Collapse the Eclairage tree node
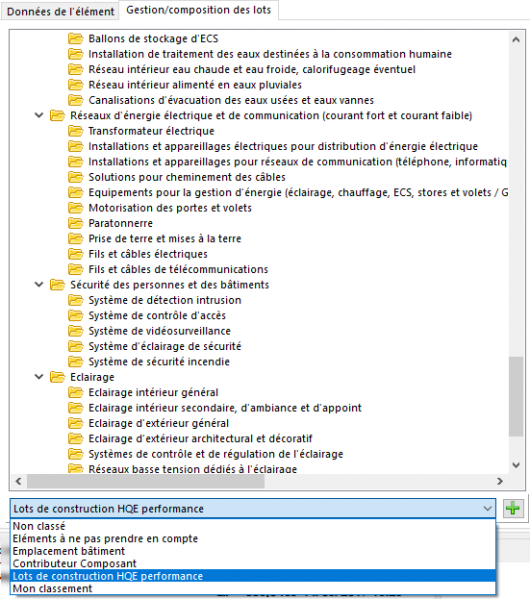Screen dimensions: 530x599 point(39,377)
